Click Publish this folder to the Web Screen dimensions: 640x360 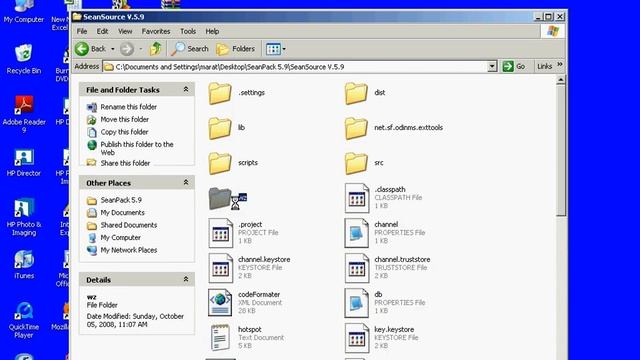(137, 149)
